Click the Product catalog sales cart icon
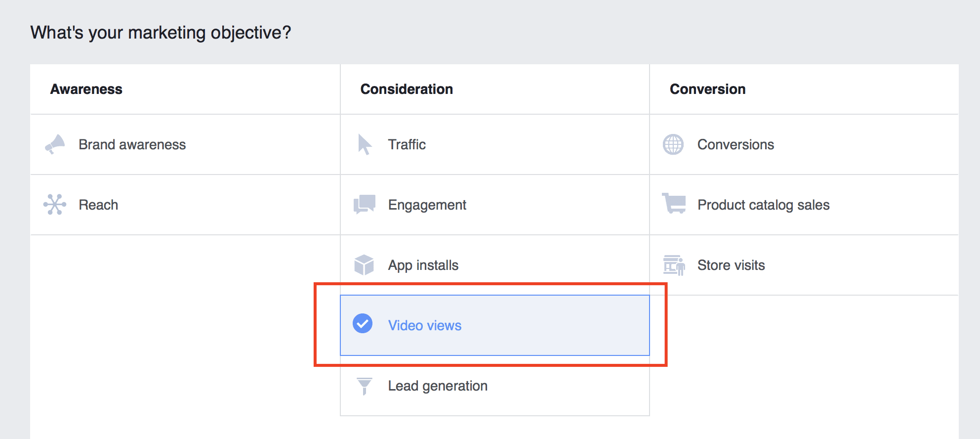Image resolution: width=980 pixels, height=439 pixels. click(x=674, y=203)
